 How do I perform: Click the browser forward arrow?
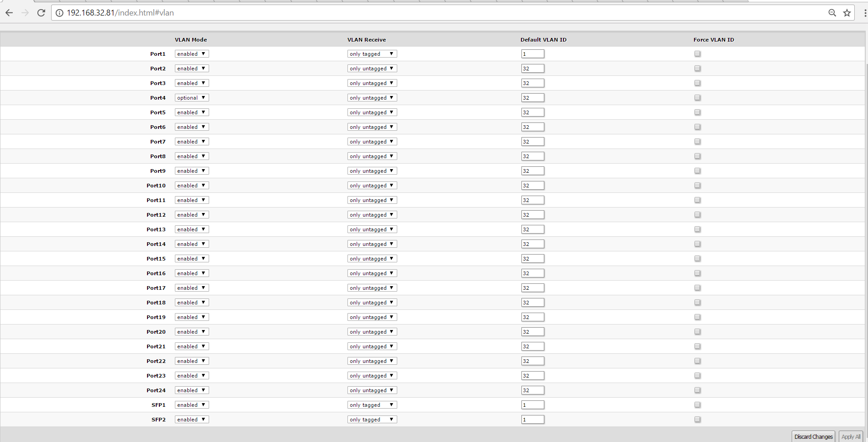coord(25,13)
